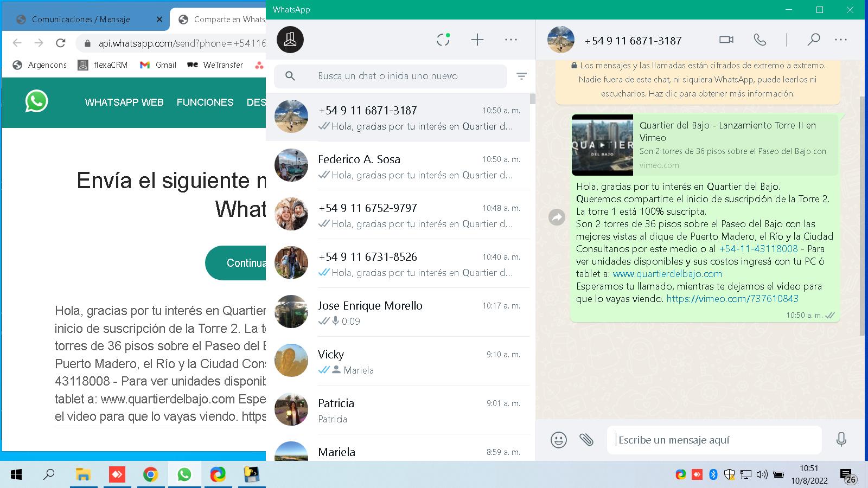Click the WhatsApp logo on the web page

pos(36,101)
